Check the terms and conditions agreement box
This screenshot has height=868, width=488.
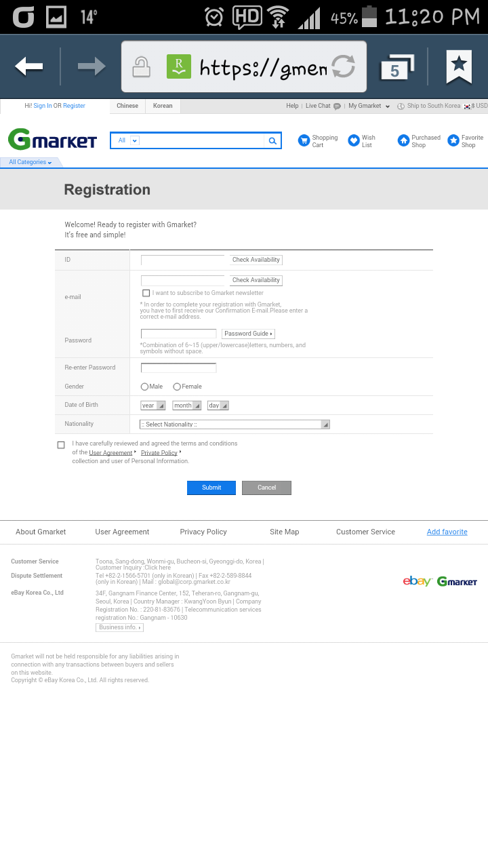61,445
